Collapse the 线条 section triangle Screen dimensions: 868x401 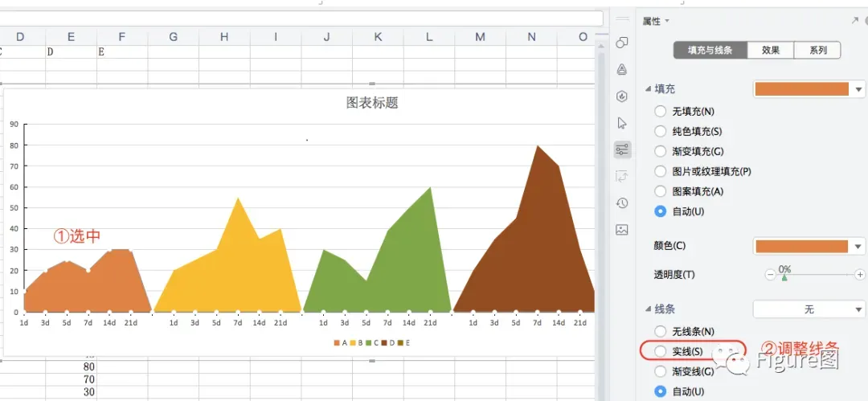(x=649, y=309)
